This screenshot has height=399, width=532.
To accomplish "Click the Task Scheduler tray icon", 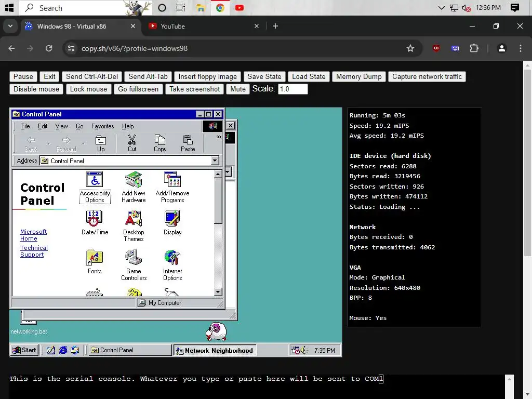I will (x=295, y=350).
